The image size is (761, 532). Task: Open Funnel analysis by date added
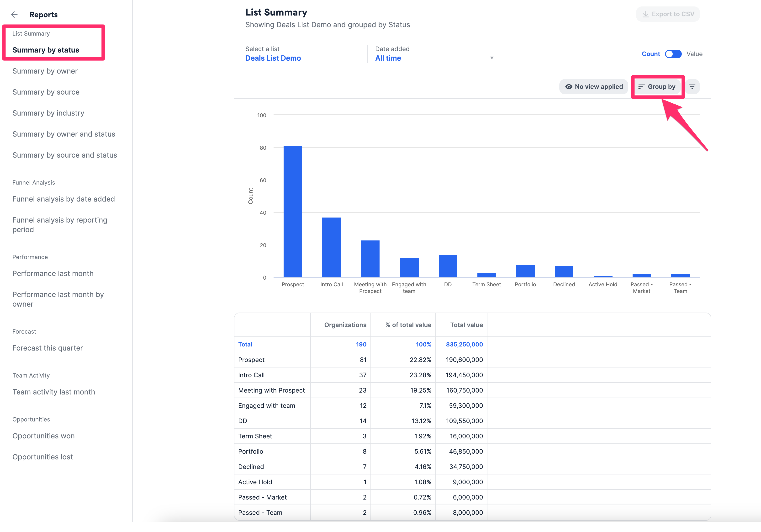tap(63, 199)
